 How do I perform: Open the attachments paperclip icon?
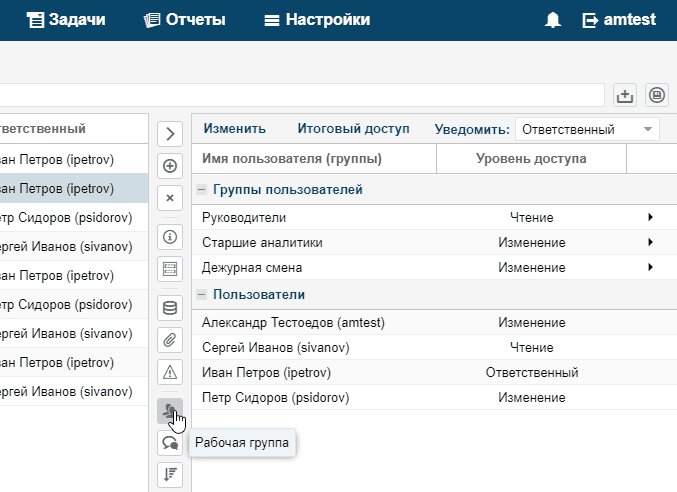[x=170, y=339]
